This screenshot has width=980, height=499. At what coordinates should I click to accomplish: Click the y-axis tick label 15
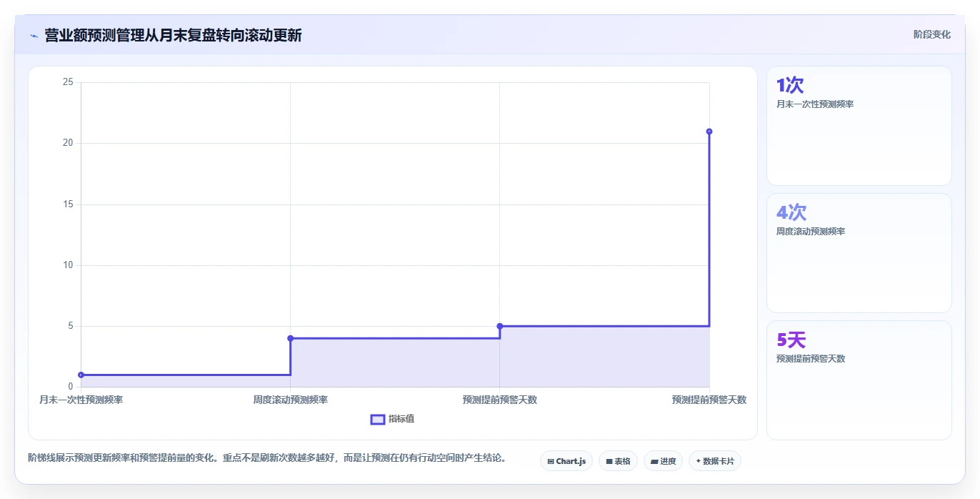point(68,204)
